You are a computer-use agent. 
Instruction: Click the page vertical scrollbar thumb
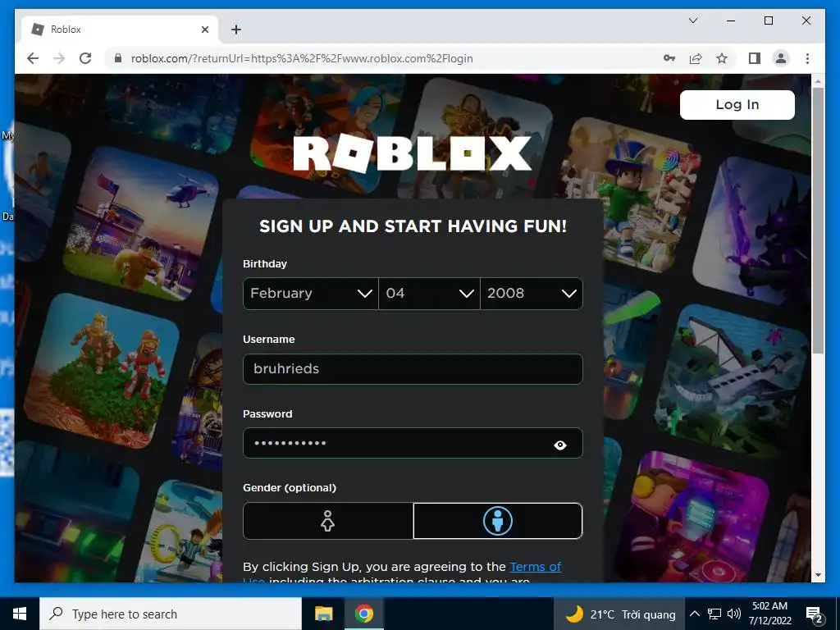pyautogui.click(x=818, y=220)
